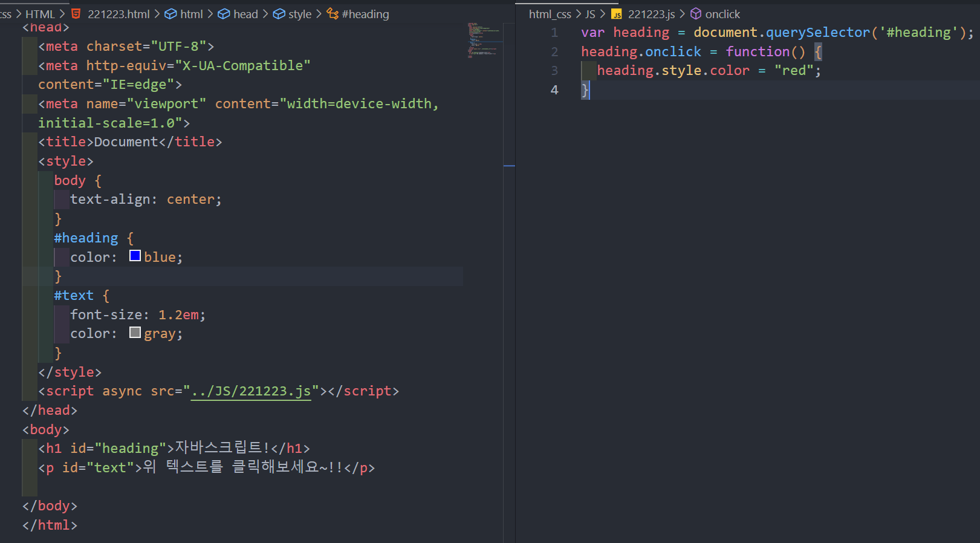Image resolution: width=980 pixels, height=543 pixels.
Task: Click the closing '</style>' tag
Action: tap(70, 372)
